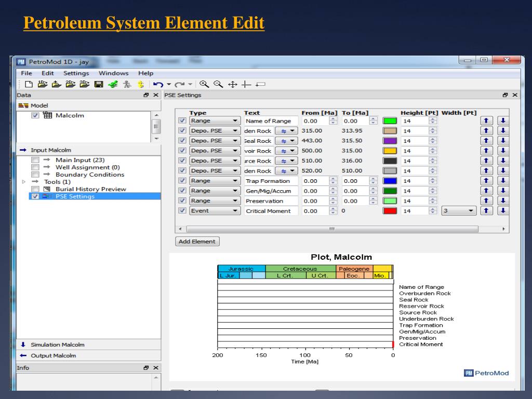532x399 pixels.
Task: Move Trap Formation row down
Action: click(503, 180)
